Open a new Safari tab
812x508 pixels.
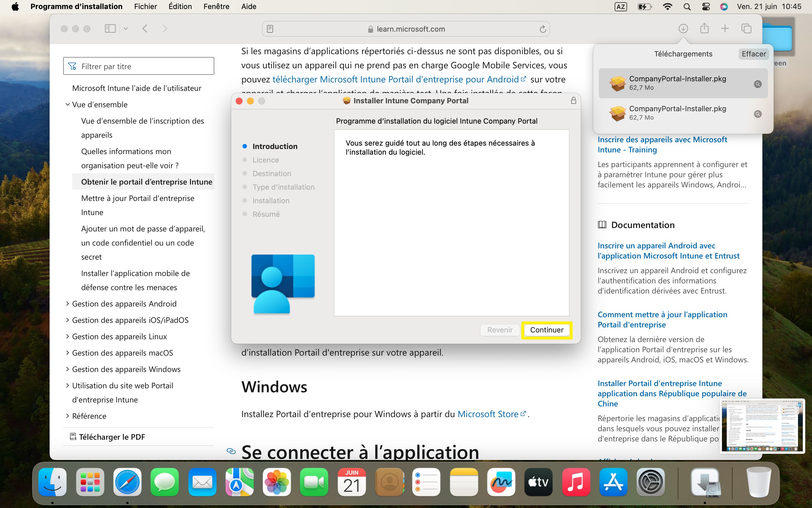pos(725,29)
